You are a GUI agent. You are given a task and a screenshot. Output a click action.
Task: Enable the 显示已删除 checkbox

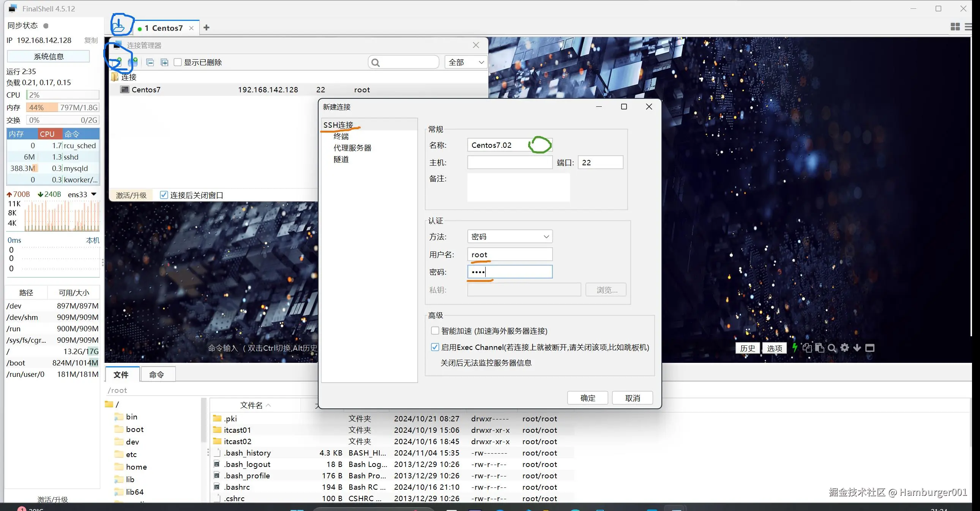(178, 62)
